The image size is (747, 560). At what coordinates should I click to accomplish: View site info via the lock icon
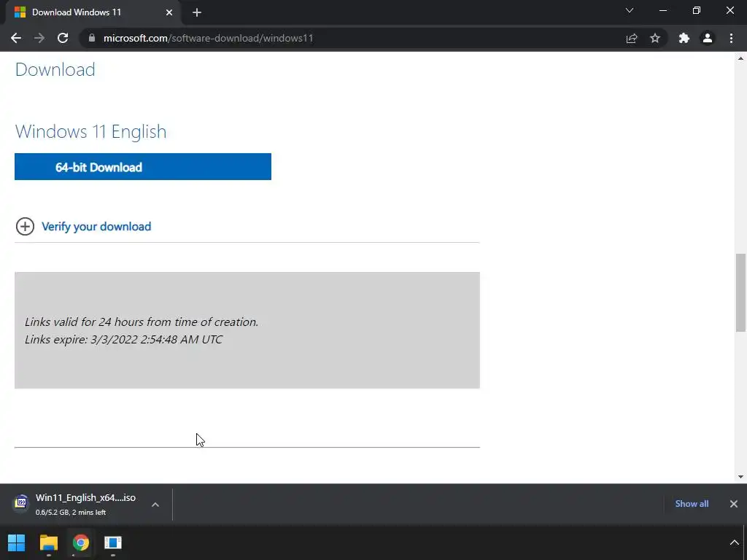92,38
